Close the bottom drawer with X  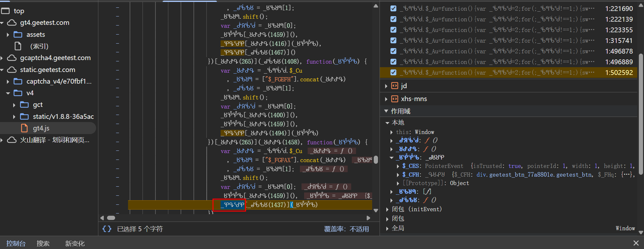coord(636,243)
